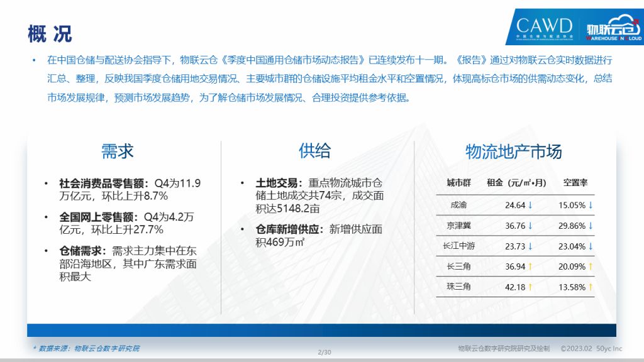Screen dimensions: 644x362
Task: Click the vacancy rate 23.04%
Action: tap(572, 246)
